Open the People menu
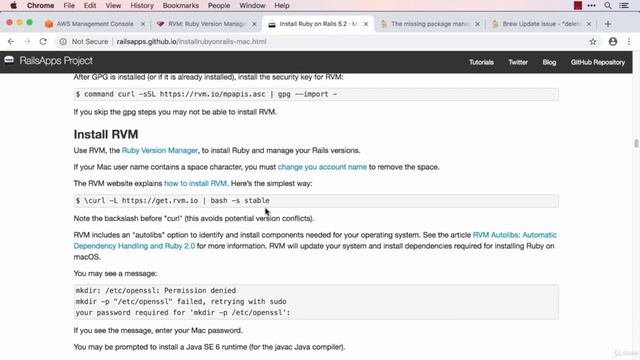Image resolution: width=640 pixels, height=360 pixels. tap(219, 6)
